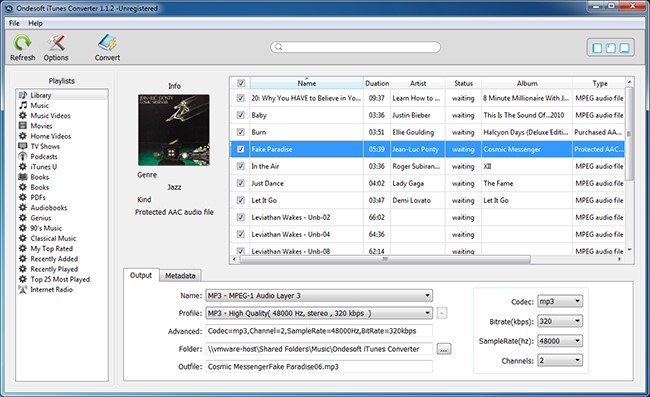This screenshot has height=397, width=650.
Task: Uncheck the Leviathan Wakes - Unb-04 checkbox
Action: pos(240,234)
